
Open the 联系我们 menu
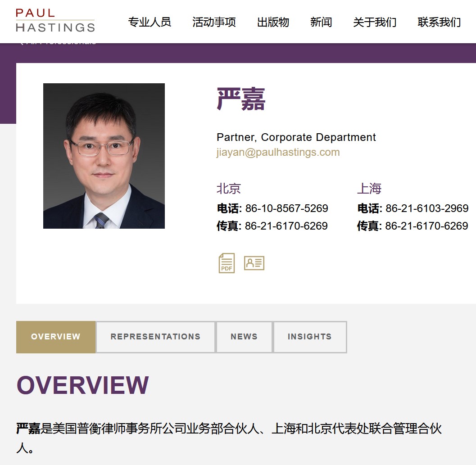pos(439,22)
